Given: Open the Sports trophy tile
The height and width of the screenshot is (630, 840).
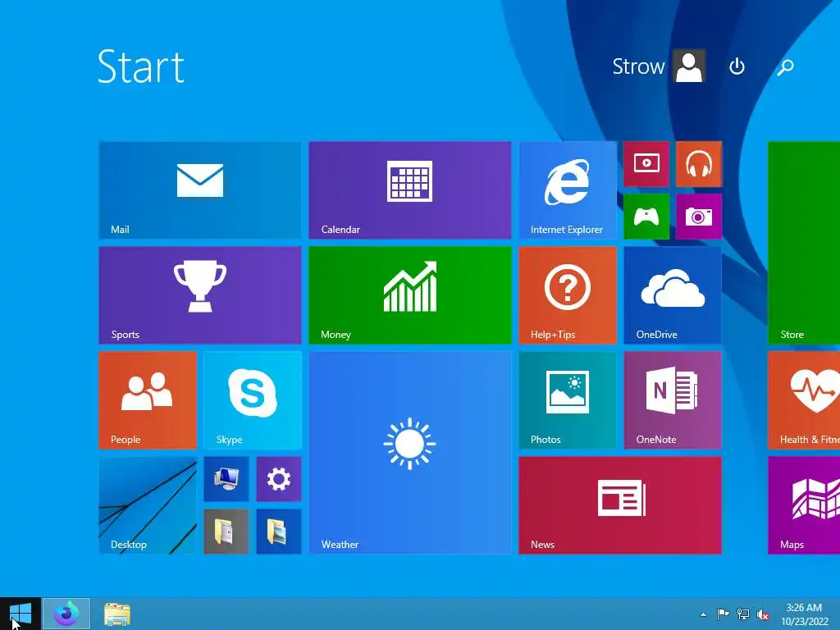Looking at the screenshot, I should [200, 295].
